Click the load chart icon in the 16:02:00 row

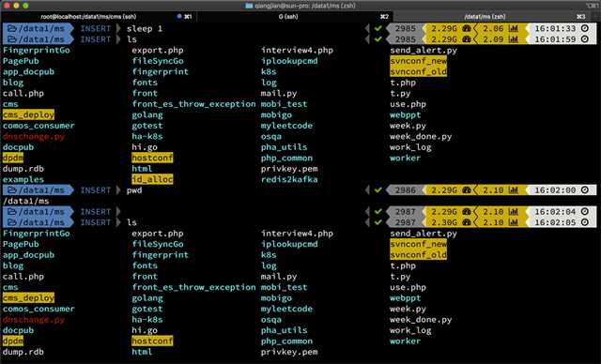click(x=514, y=190)
